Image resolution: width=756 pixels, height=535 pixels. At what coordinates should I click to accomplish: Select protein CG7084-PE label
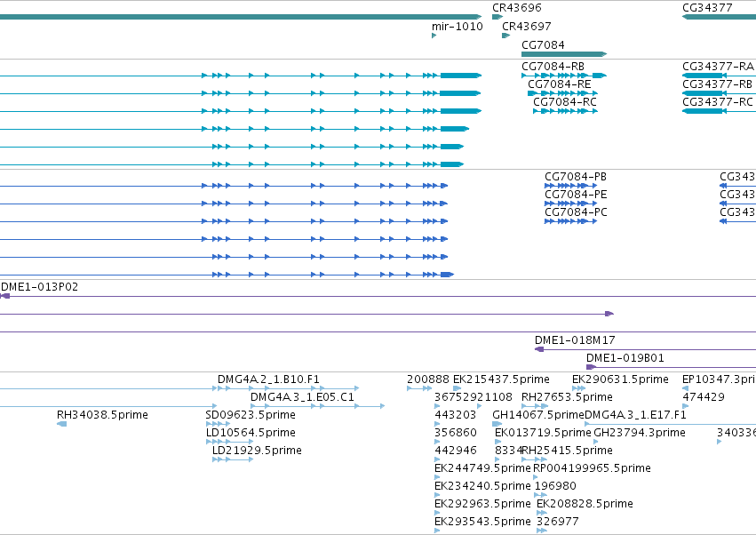(x=576, y=195)
